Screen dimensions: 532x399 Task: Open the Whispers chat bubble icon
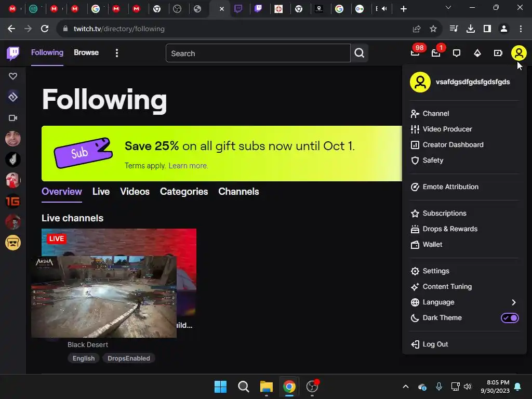point(457,54)
